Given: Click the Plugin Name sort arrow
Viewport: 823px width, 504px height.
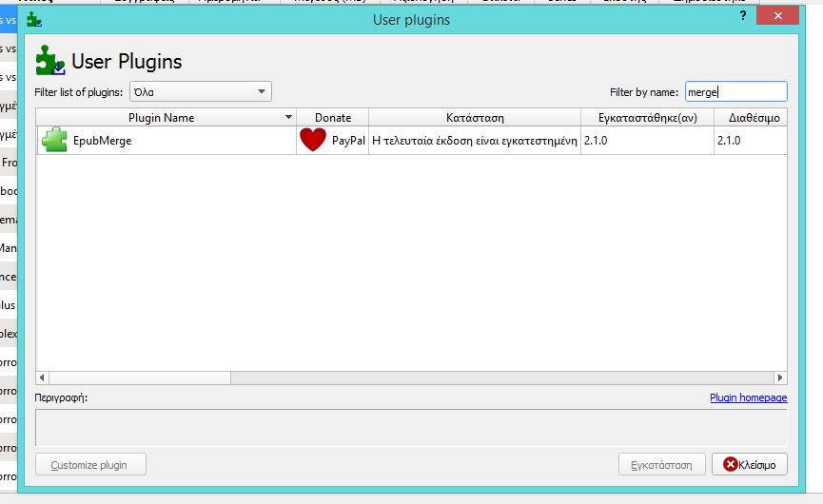Looking at the screenshot, I should tap(288, 117).
